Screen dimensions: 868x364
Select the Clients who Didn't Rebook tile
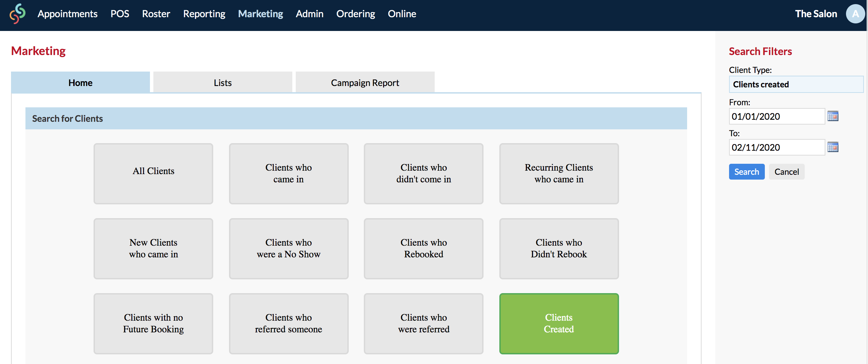559,249
